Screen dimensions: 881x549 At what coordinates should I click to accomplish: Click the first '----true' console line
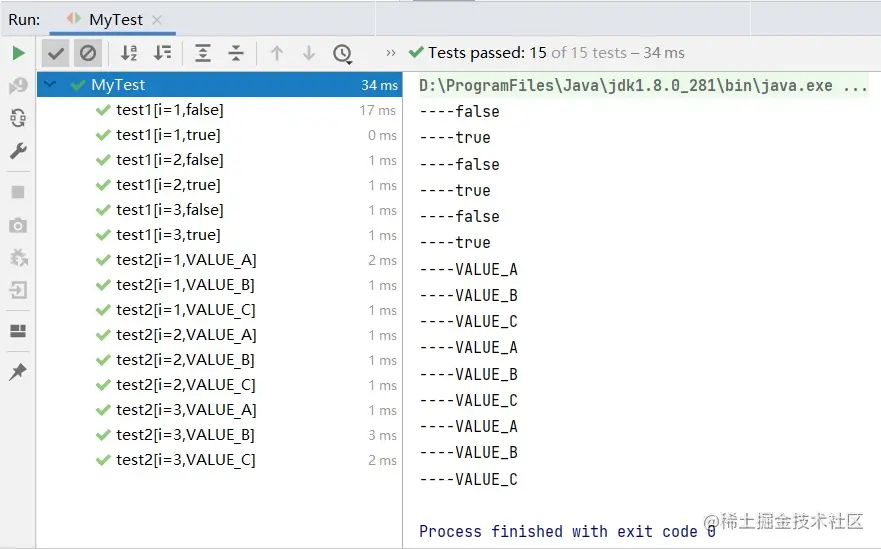[455, 138]
